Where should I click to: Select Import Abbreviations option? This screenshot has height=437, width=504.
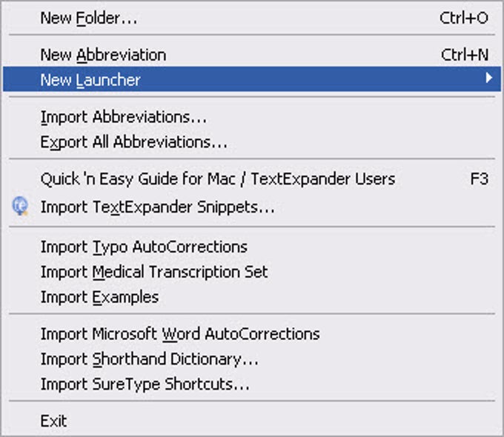coord(123,117)
